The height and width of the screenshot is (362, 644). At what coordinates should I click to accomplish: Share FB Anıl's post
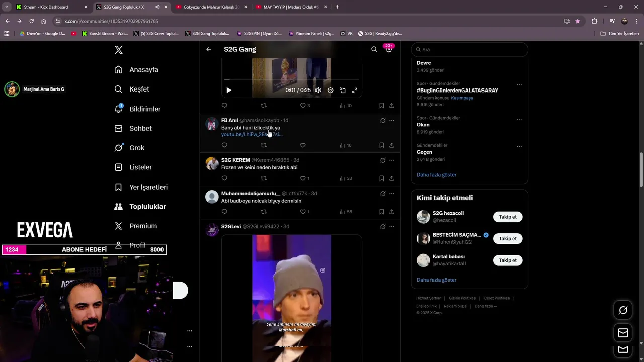[392, 145]
